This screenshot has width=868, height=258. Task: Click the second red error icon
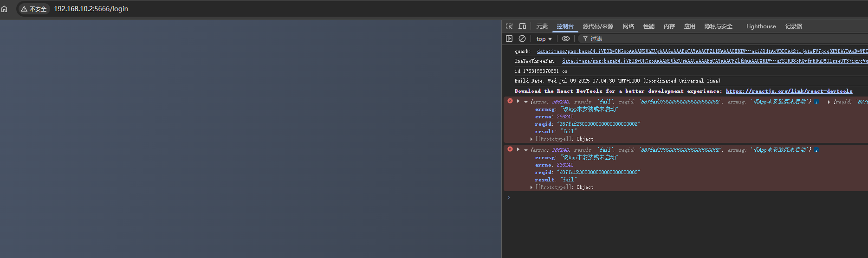coord(510,149)
